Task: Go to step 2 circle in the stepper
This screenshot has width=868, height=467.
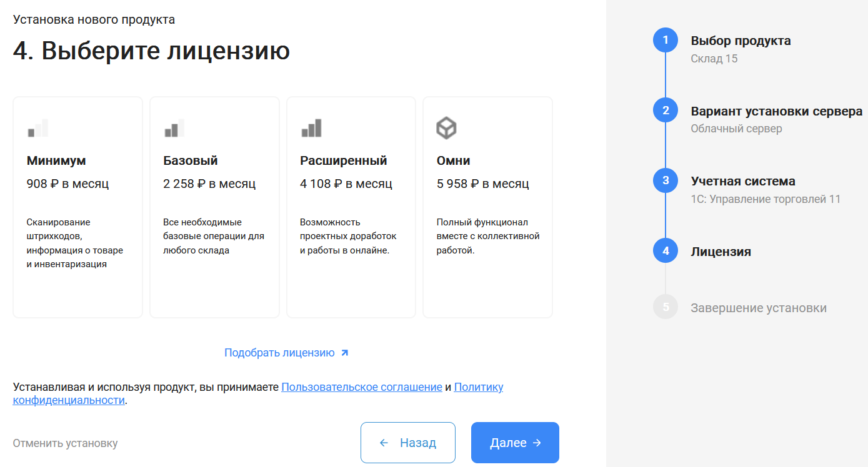Action: (666, 111)
